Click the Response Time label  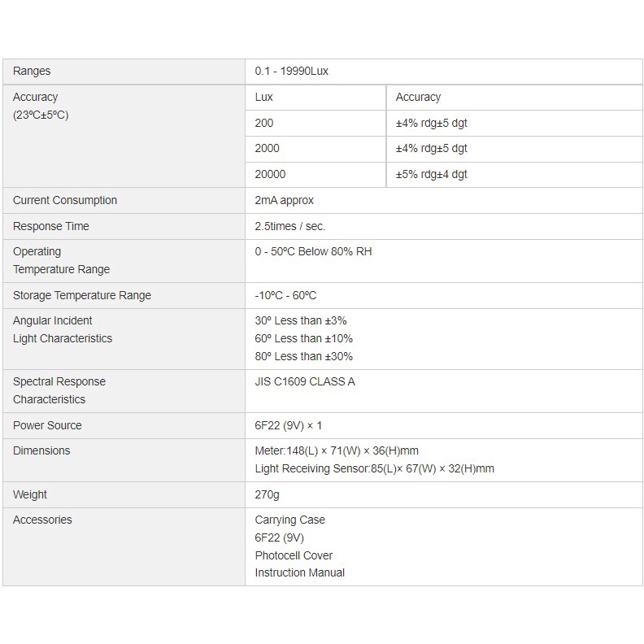coord(51,227)
